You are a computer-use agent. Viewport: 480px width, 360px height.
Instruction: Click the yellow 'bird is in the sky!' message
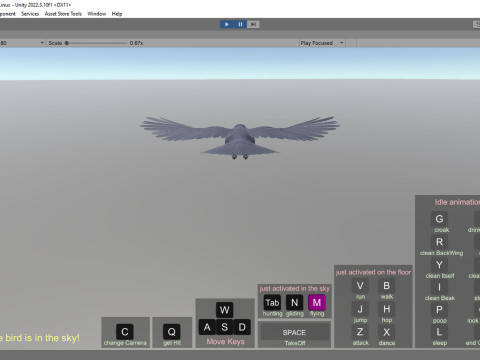40,338
